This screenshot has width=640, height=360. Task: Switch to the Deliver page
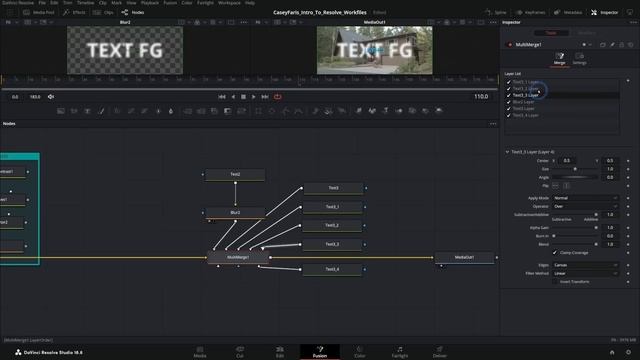pos(440,352)
